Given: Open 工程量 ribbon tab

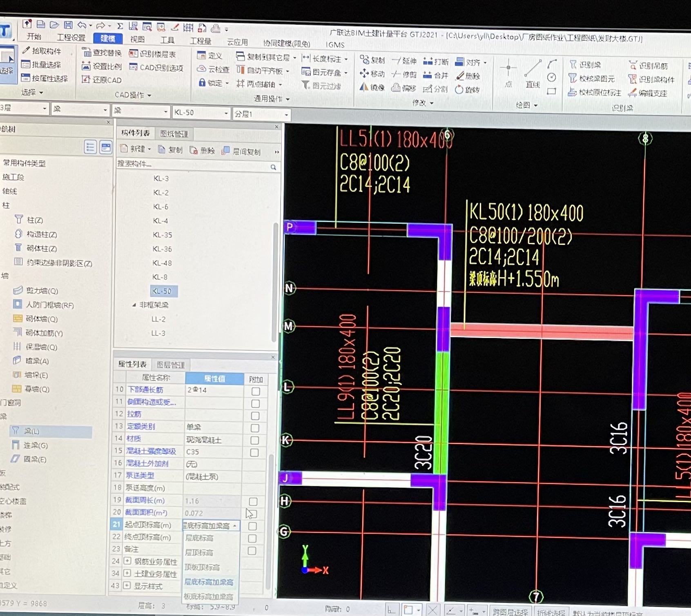Looking at the screenshot, I should click(201, 41).
